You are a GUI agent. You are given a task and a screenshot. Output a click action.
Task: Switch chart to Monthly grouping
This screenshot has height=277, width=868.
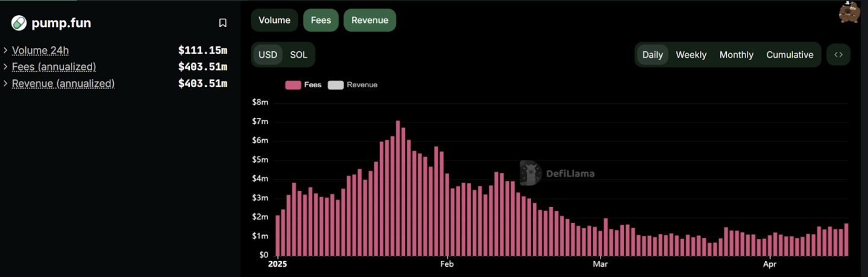736,55
